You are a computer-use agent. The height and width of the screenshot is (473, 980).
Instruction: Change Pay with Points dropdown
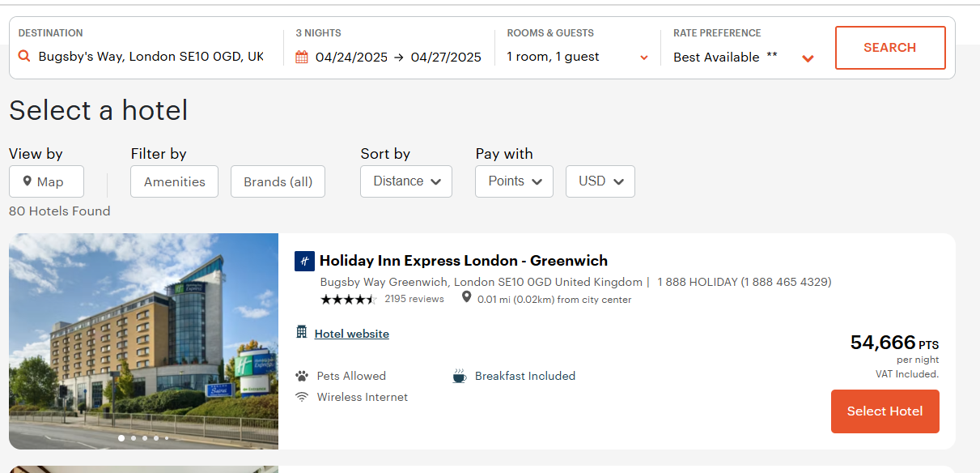514,181
